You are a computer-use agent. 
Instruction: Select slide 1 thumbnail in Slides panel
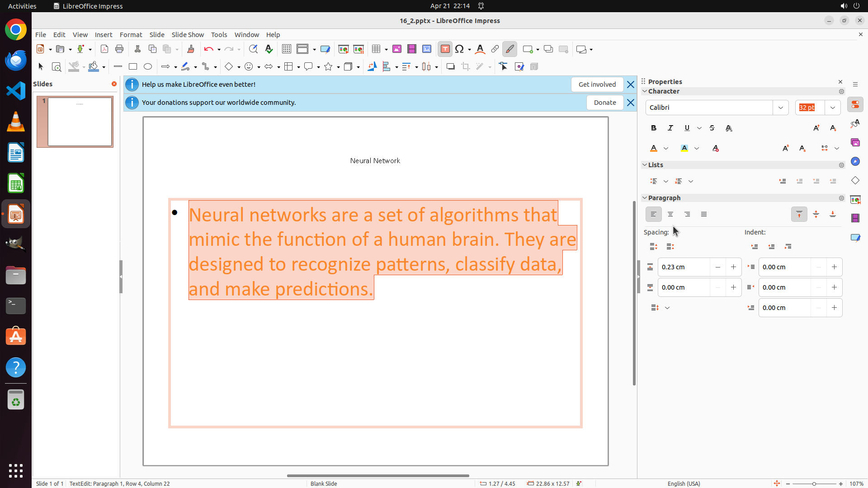click(x=80, y=122)
